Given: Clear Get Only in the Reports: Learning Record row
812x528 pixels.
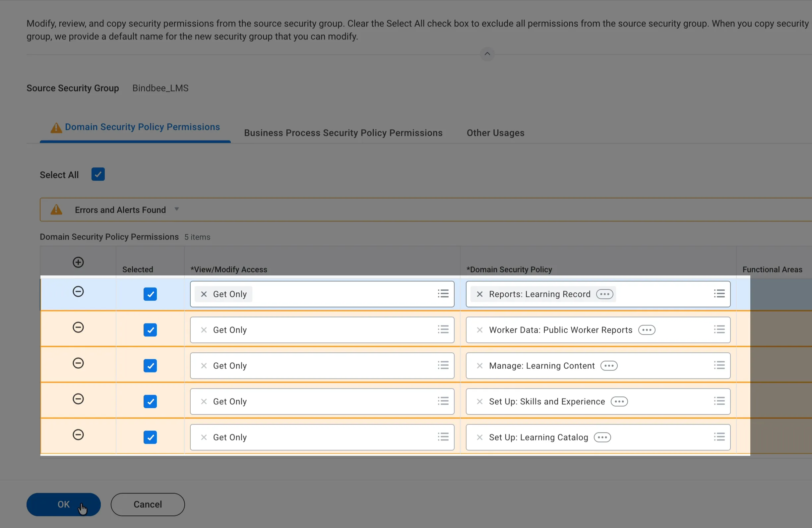Looking at the screenshot, I should 204,294.
